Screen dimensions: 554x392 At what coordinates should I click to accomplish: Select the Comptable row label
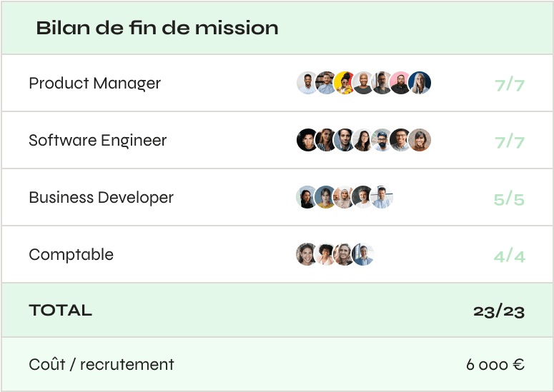coord(71,254)
